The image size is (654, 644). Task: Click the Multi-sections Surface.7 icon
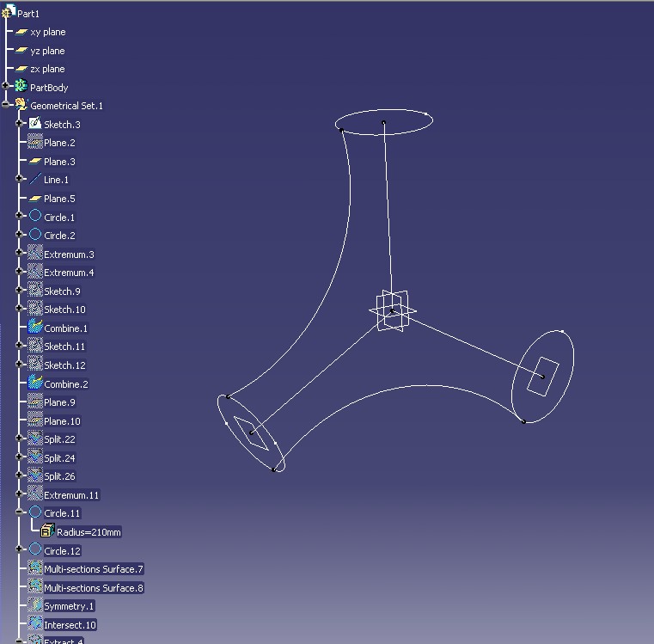click(35, 567)
